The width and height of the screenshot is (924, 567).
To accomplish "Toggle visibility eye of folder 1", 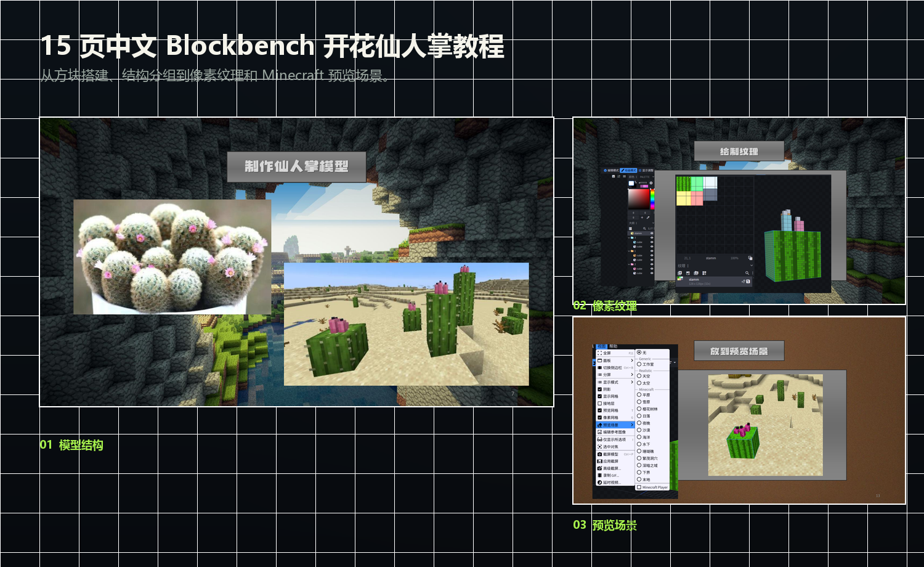I will point(652,251).
